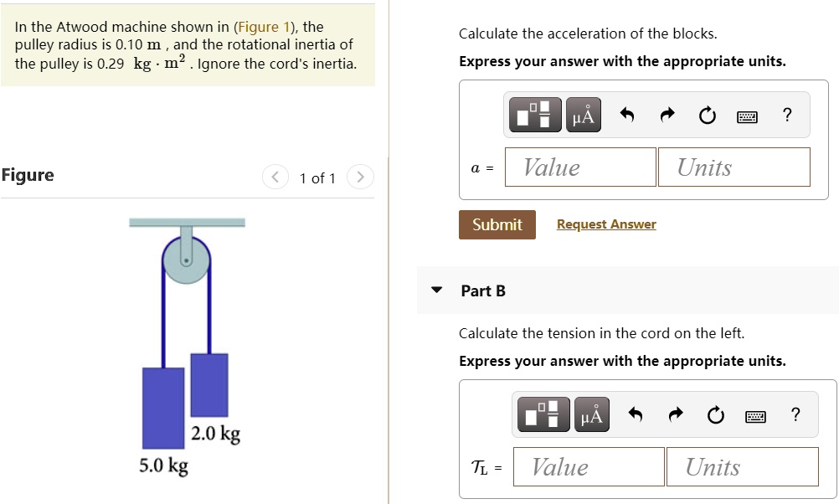
Task: Click the Value field for acceleration
Action: (580, 167)
